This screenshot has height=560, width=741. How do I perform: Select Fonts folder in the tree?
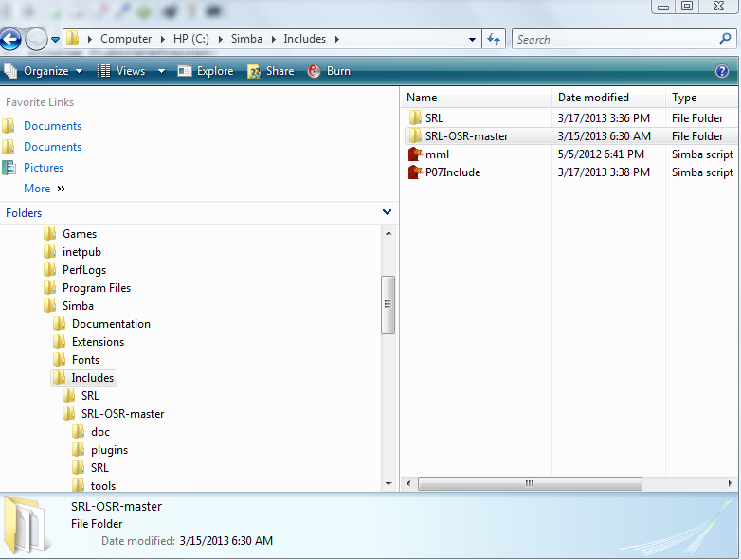tap(85, 360)
